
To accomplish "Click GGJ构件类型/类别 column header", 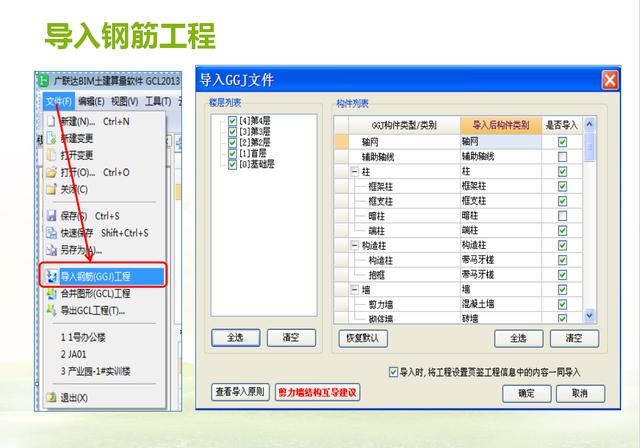I will tap(404, 125).
